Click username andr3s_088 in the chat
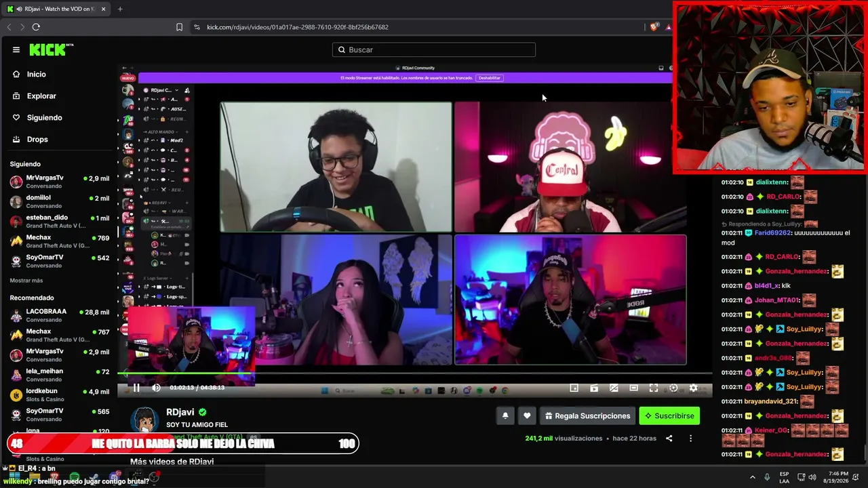The width and height of the screenshot is (868, 488). [773, 358]
